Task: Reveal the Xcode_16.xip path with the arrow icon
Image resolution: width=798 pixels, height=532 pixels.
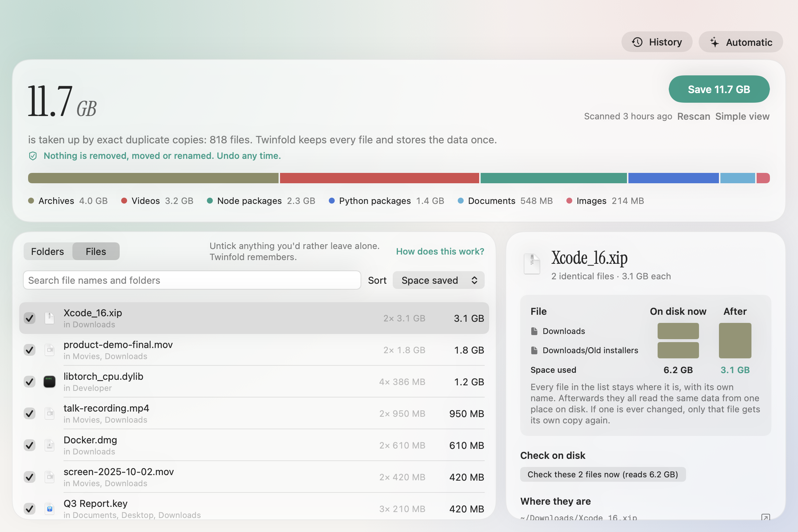Action: [x=765, y=517]
